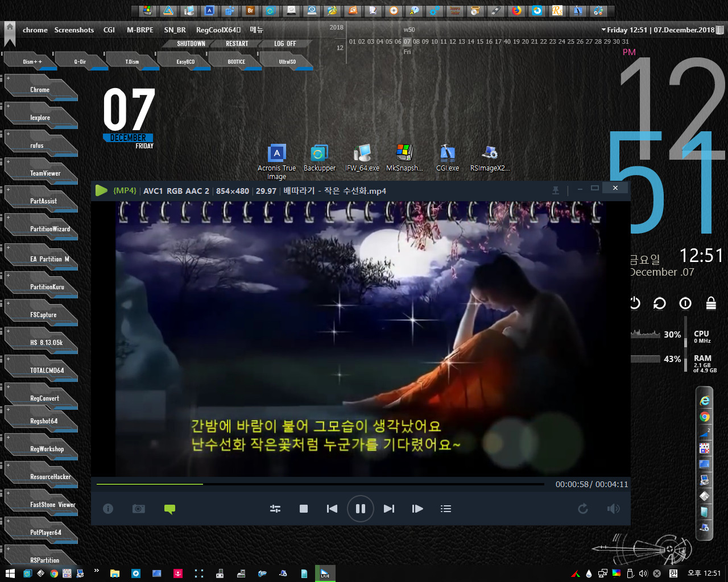The height and width of the screenshot is (582, 728).
Task: Open the SN_BR menu item
Action: coord(175,30)
